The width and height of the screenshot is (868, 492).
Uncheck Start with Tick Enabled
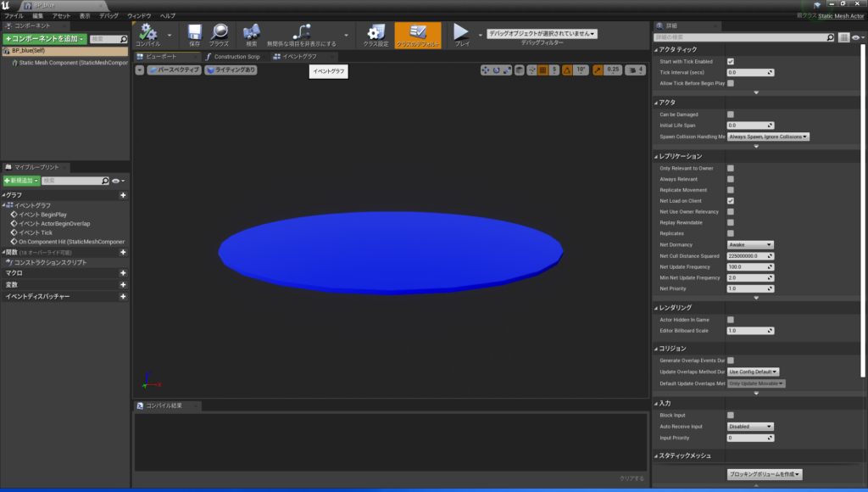point(731,62)
